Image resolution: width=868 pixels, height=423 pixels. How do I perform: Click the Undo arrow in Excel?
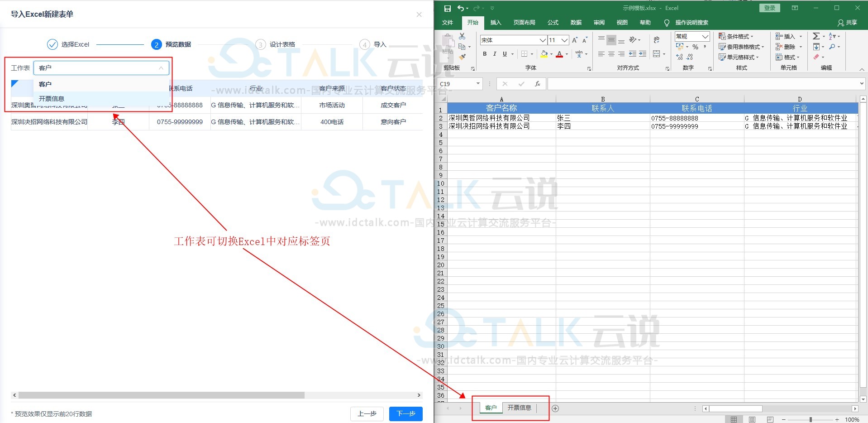[461, 8]
